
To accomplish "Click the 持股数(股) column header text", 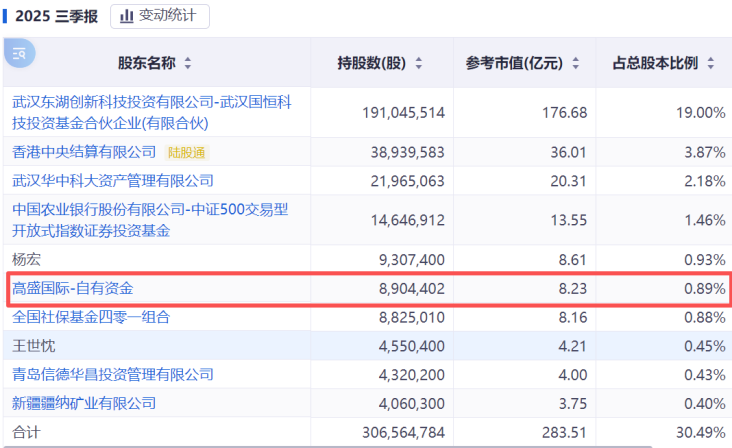I will 372,63.
